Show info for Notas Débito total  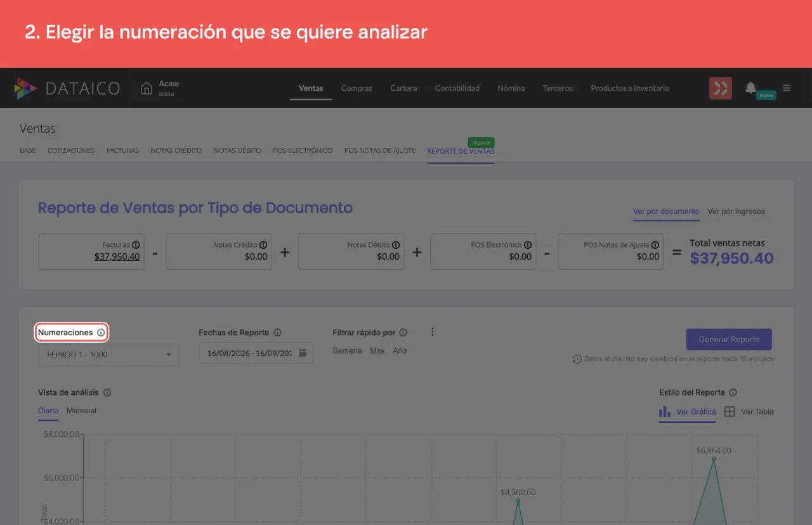point(396,245)
